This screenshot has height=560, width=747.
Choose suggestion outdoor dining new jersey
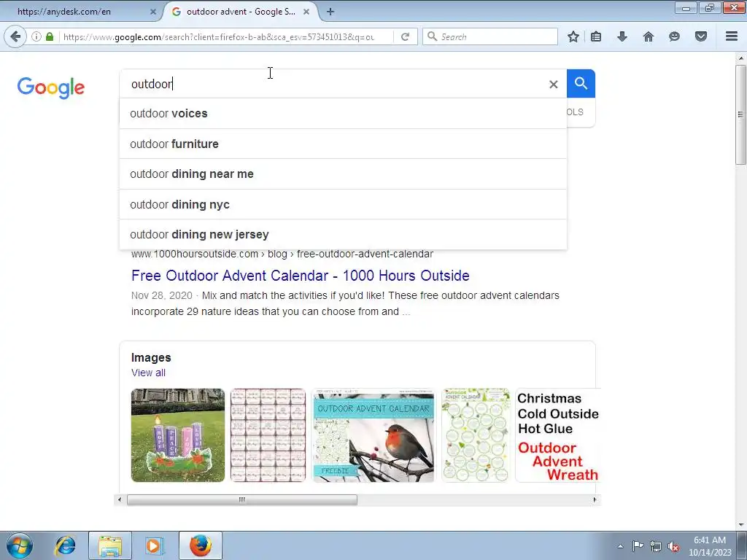tap(343, 234)
